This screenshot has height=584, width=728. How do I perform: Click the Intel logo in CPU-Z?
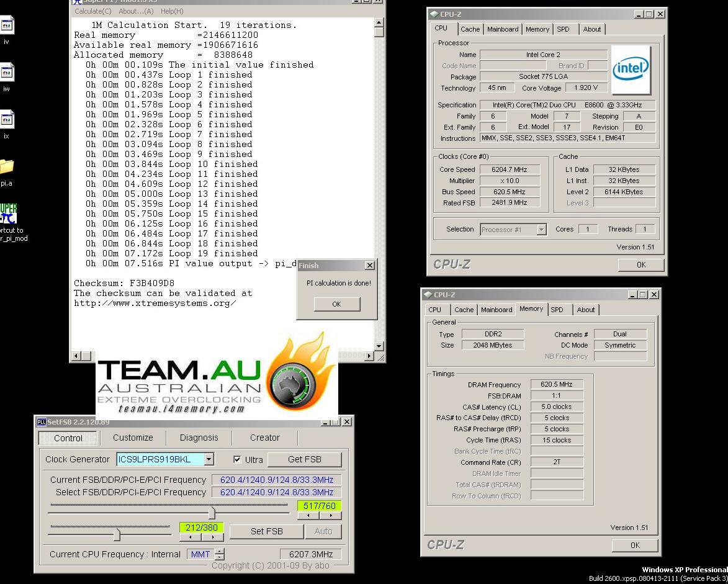(x=631, y=70)
